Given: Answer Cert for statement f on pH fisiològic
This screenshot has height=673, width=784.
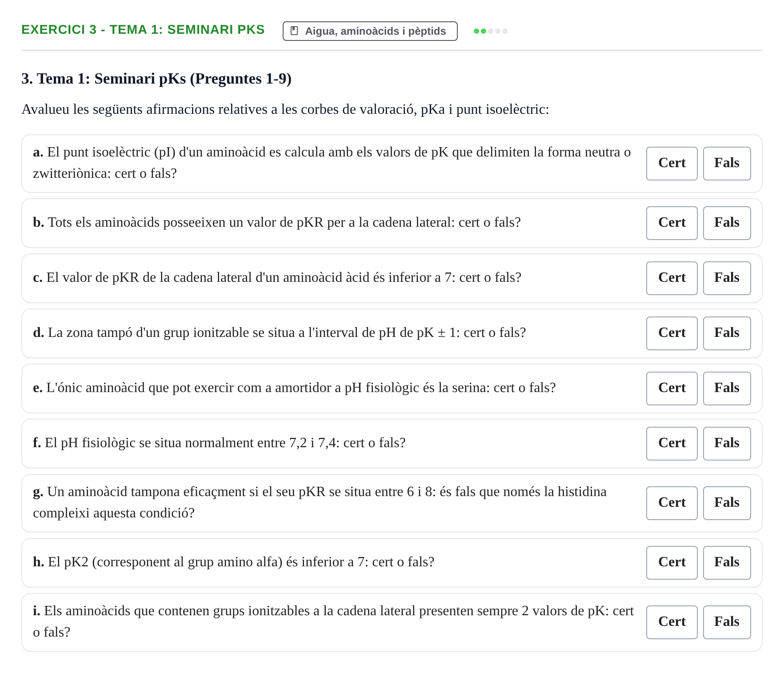Looking at the screenshot, I should [672, 443].
